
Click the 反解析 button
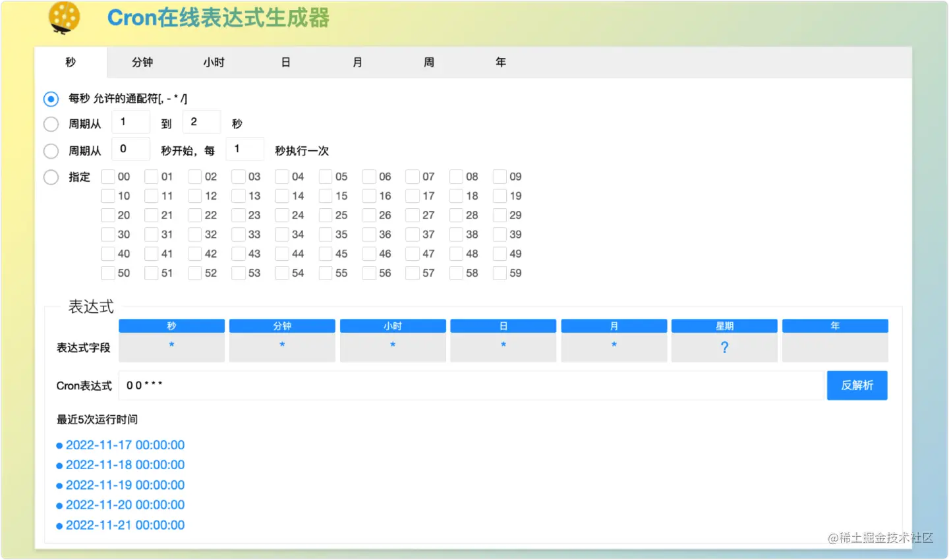[857, 385]
